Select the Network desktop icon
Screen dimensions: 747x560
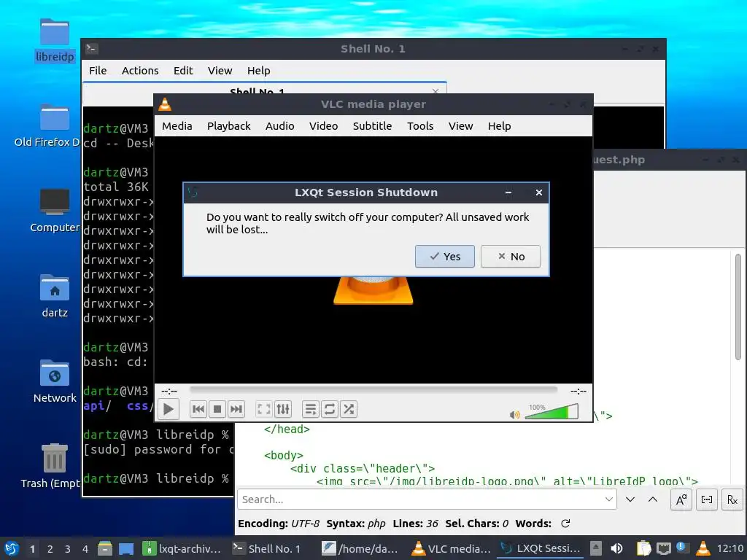tap(55, 381)
